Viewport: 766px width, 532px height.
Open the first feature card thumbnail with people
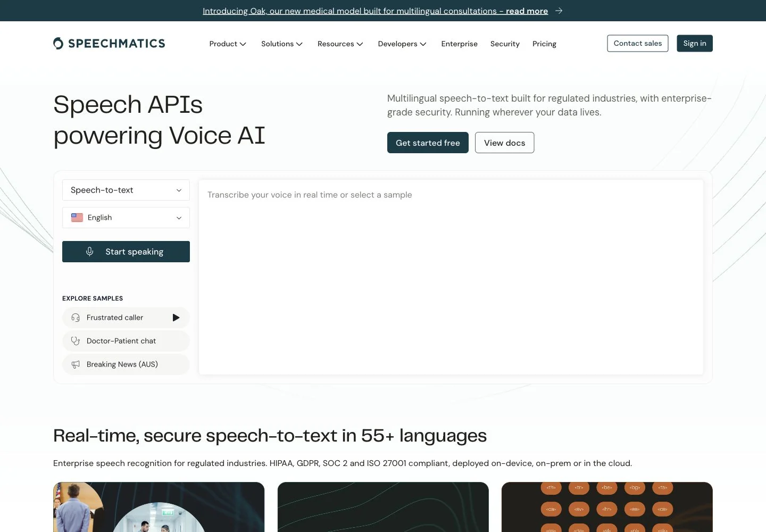159,507
